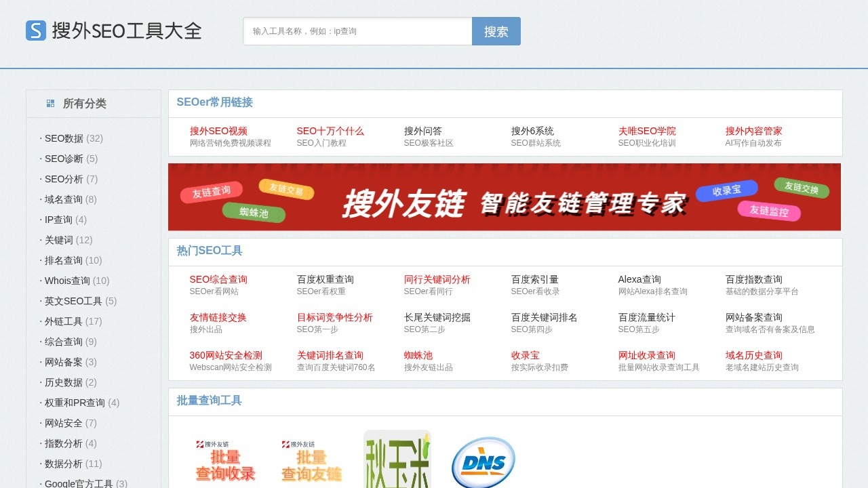
Task: Open the 网站安全 category
Action: click(x=64, y=423)
